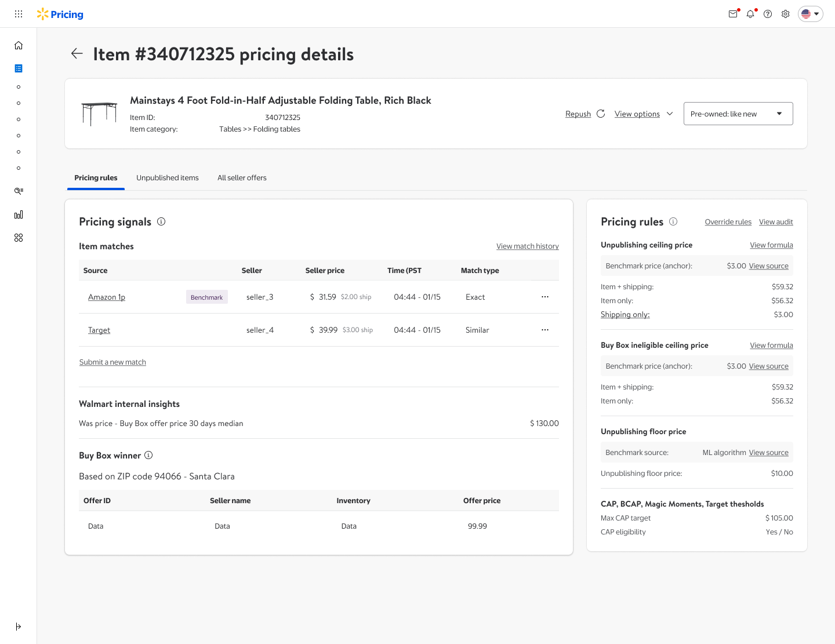Click the Repush link
Image resolution: width=835 pixels, height=644 pixels.
pyautogui.click(x=578, y=114)
